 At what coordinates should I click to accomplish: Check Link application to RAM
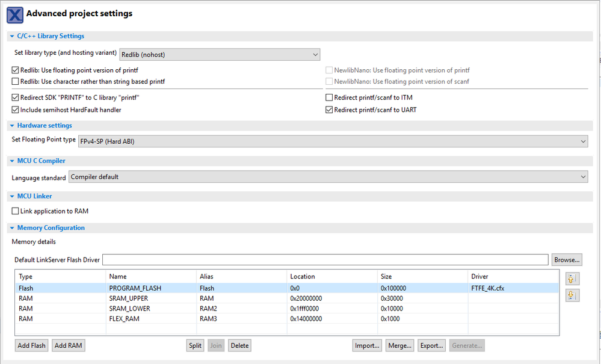(x=16, y=211)
